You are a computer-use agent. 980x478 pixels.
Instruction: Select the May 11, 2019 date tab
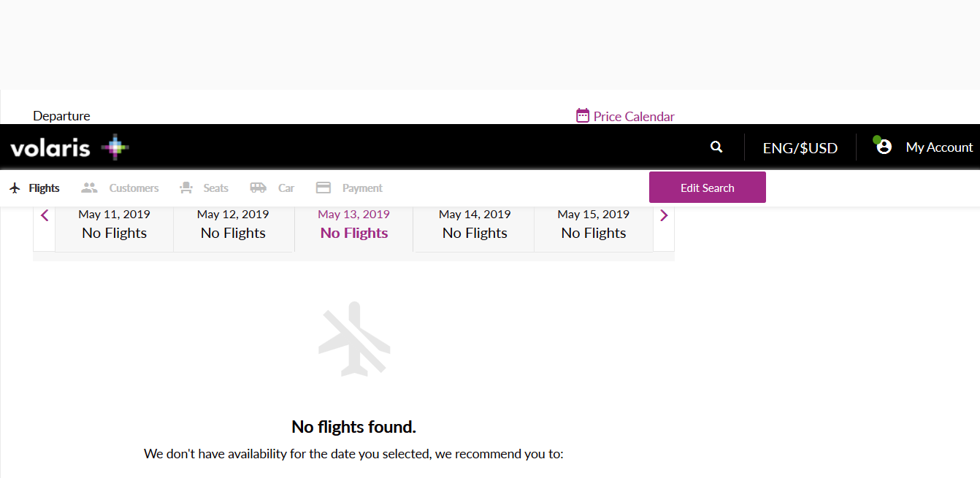click(x=114, y=225)
